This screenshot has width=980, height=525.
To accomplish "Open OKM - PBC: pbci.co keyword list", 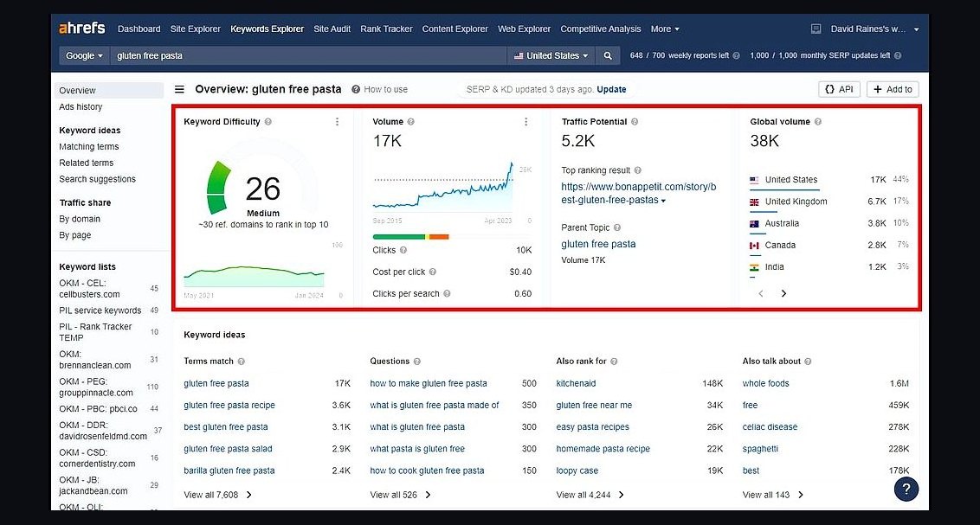I will pyautogui.click(x=98, y=409).
